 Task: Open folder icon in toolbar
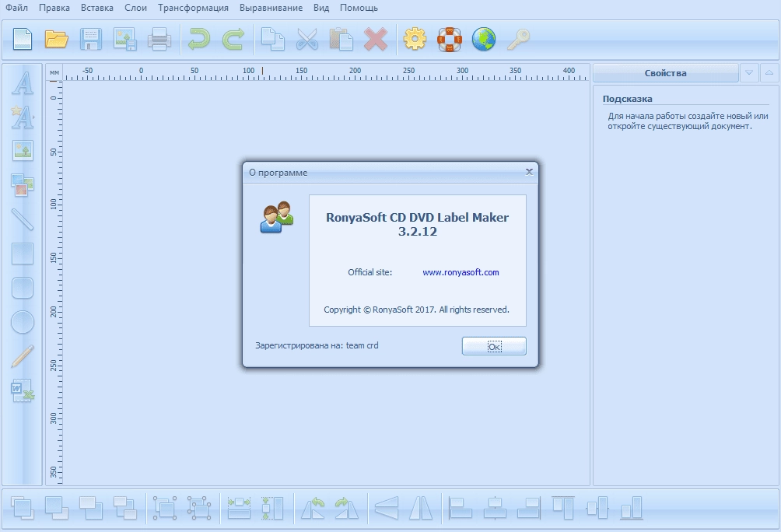(x=56, y=39)
